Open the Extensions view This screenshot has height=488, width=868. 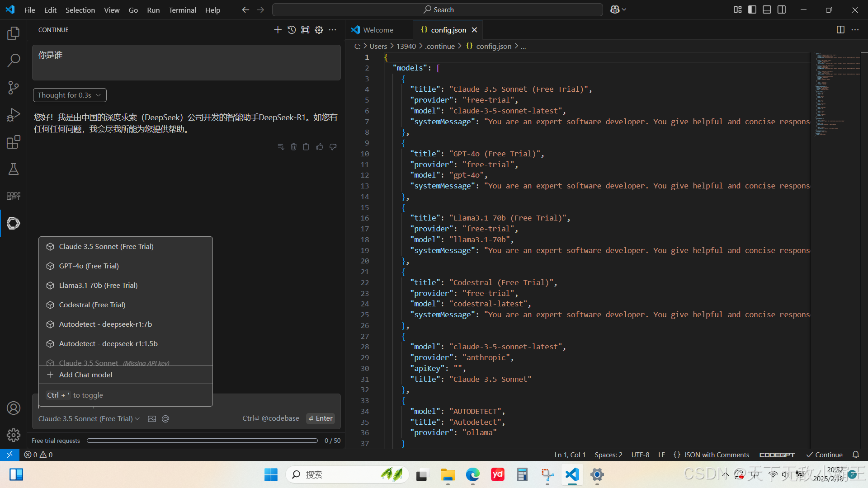[x=14, y=142]
